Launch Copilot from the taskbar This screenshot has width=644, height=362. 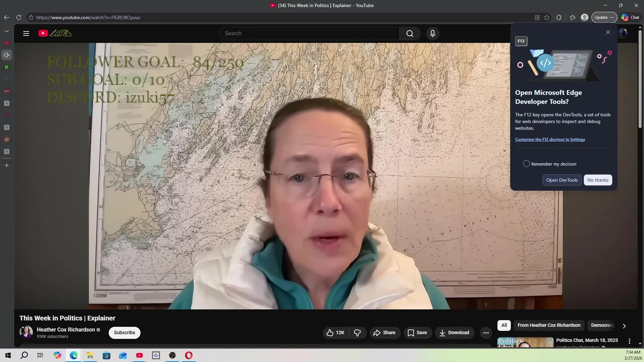pyautogui.click(x=57, y=355)
